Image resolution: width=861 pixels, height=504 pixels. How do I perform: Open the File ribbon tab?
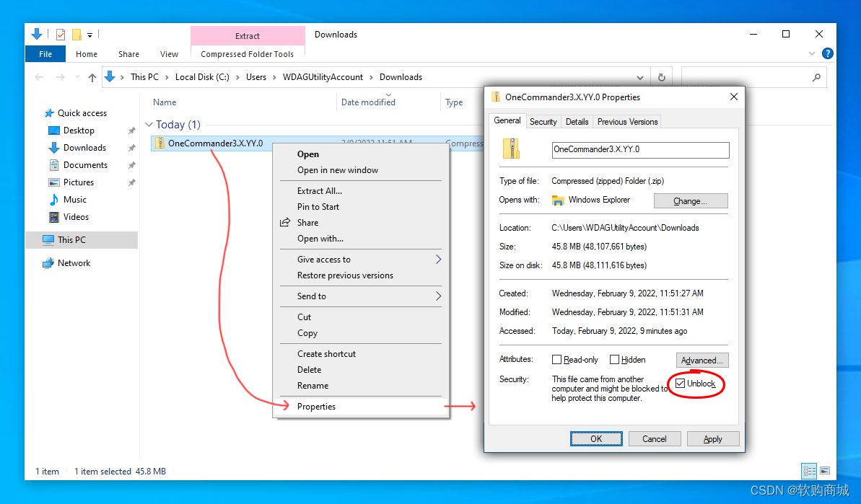click(x=45, y=54)
